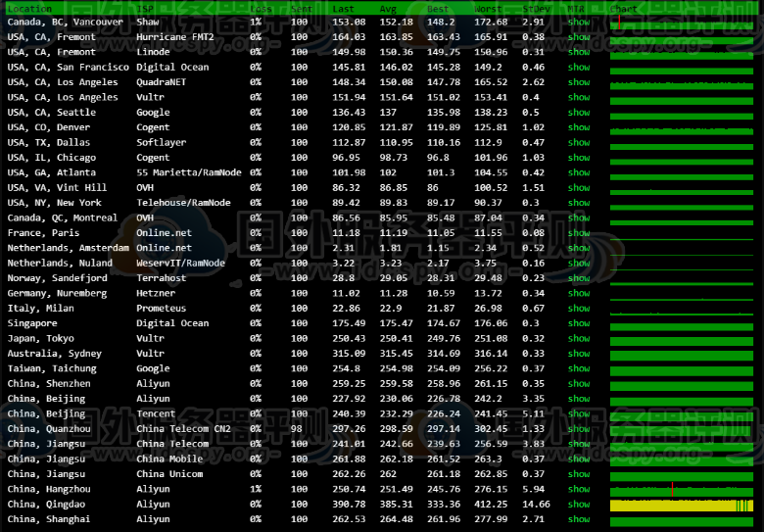Click the Australia, Sydney latency chart
Viewport: 764px width, 532px height.
[681, 356]
